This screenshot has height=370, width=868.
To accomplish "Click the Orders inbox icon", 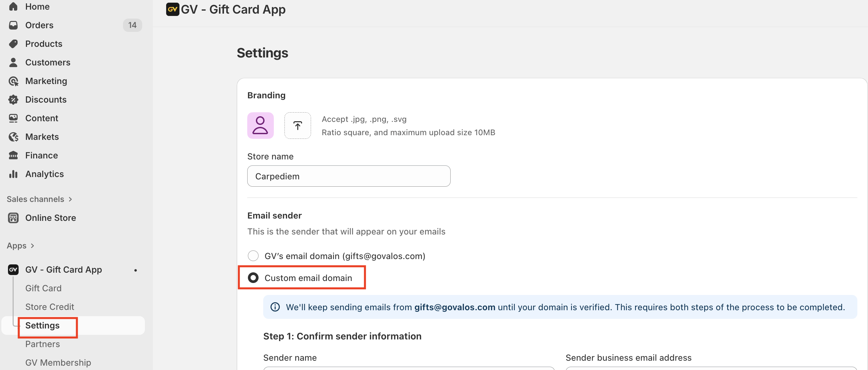I will coord(13,25).
